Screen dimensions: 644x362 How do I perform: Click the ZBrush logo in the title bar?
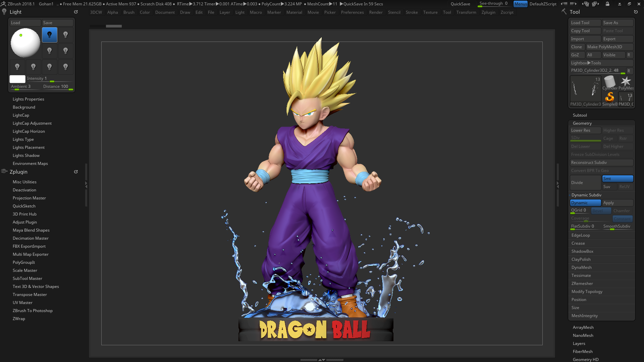(x=3, y=4)
